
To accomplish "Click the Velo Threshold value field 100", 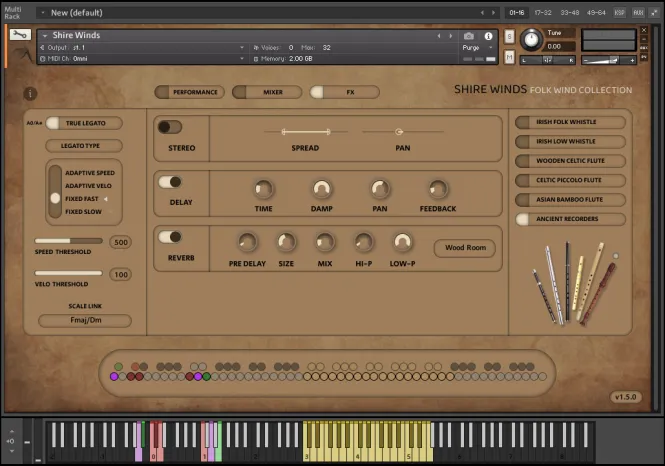I will tap(120, 274).
